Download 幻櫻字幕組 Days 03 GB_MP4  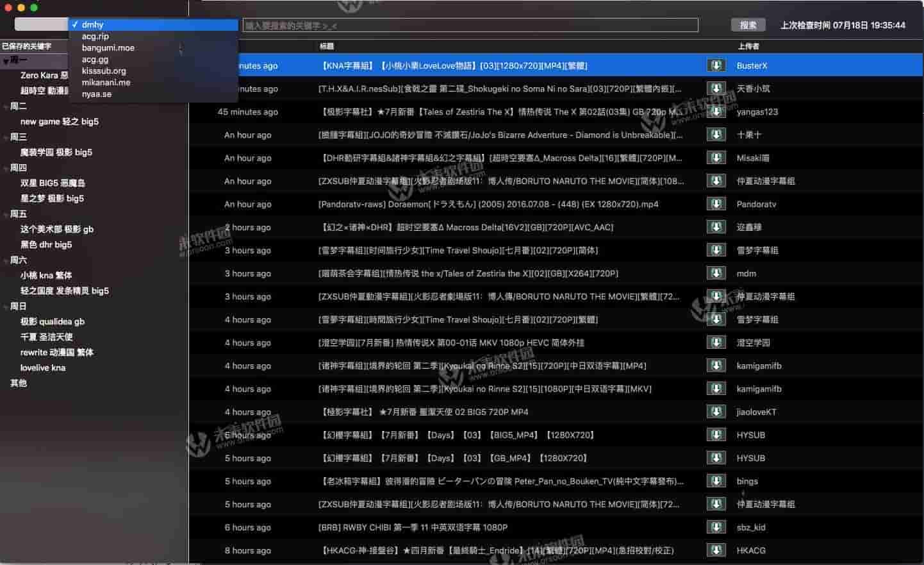pyautogui.click(x=716, y=458)
